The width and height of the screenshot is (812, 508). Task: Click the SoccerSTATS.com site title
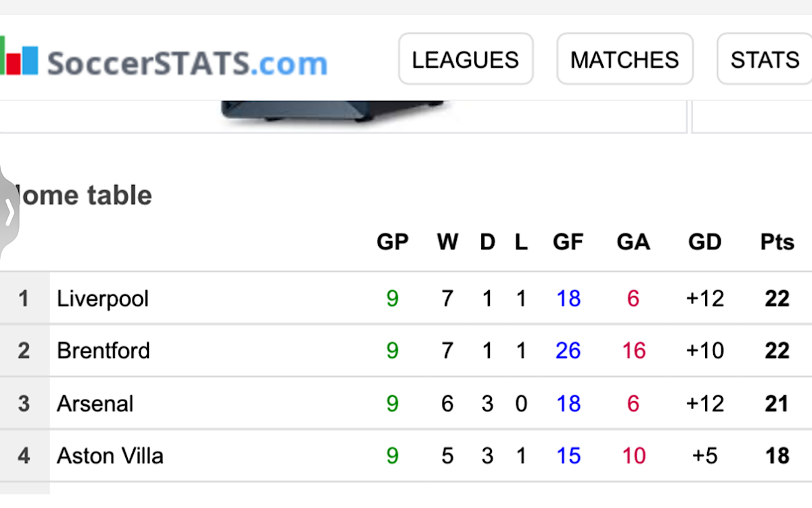coord(187,63)
